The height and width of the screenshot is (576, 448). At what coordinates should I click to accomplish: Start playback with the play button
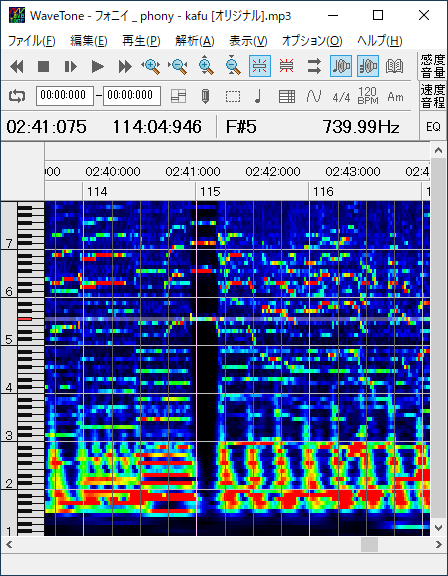point(98,66)
